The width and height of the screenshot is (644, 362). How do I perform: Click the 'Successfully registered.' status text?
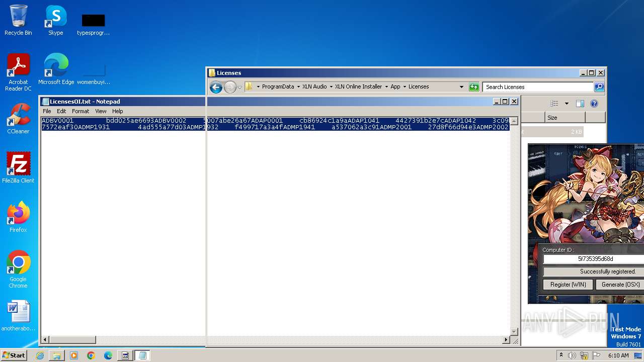(608, 271)
